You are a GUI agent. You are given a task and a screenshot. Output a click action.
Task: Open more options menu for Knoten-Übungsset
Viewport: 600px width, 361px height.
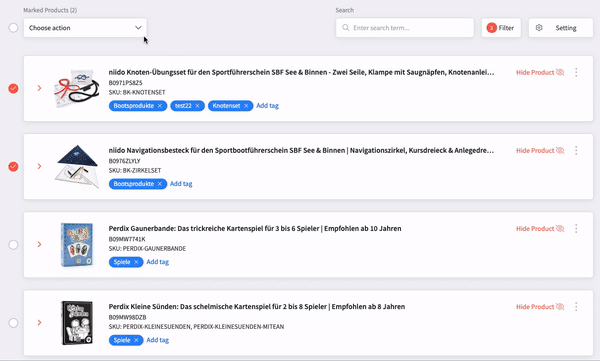[576, 72]
